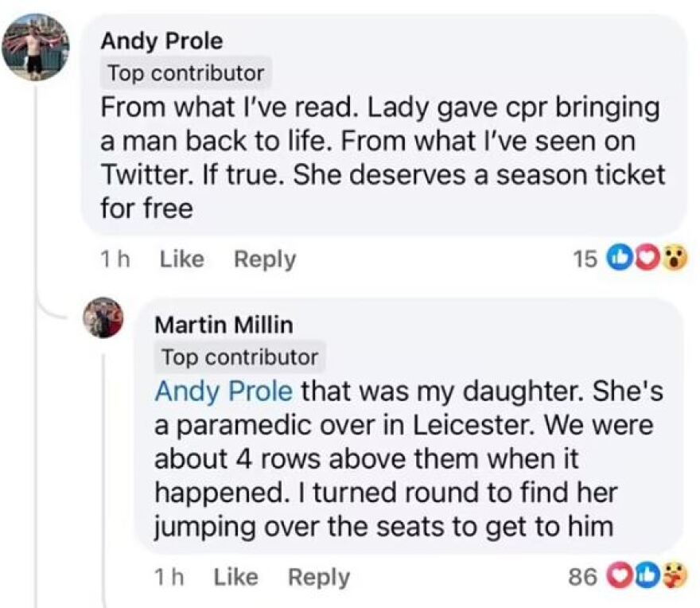Image resolution: width=700 pixels, height=608 pixels.
Task: Open the Andy Prole commenter name link
Action: [x=161, y=40]
